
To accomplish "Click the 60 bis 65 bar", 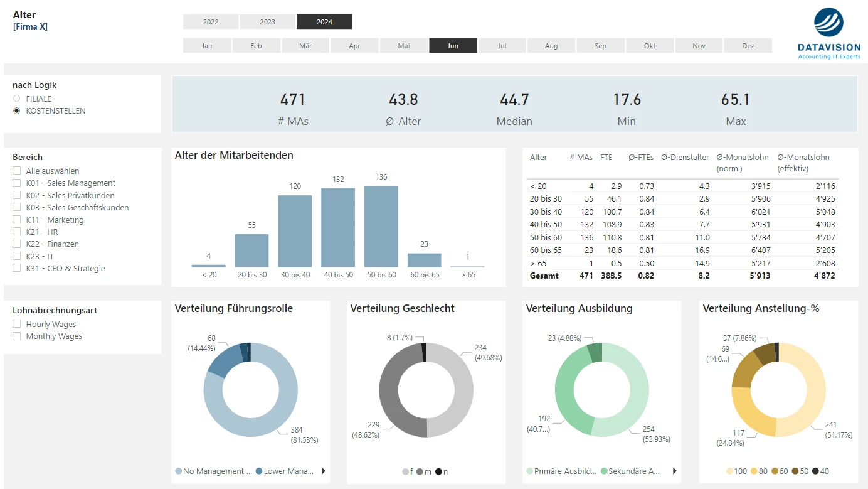I will pos(424,261).
